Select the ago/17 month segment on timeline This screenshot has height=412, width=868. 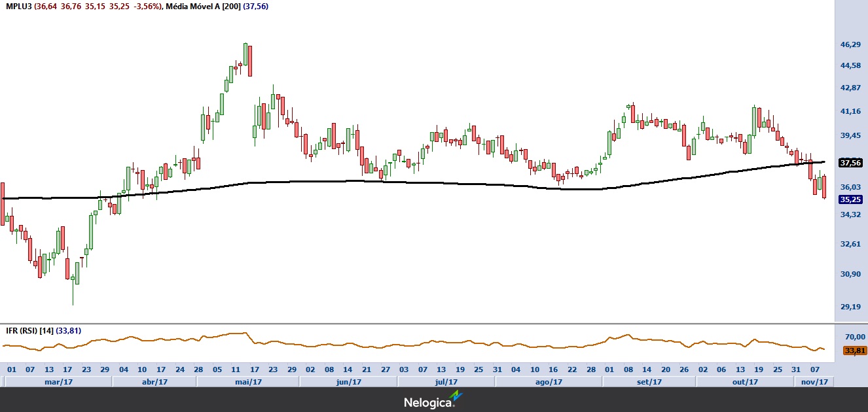coord(549,382)
